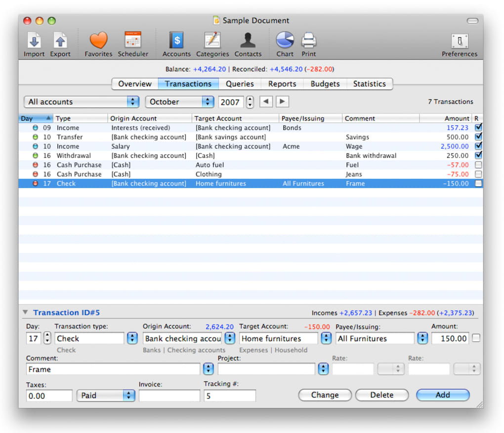The width and height of the screenshot is (504, 433).
Task: Open the Scheduler calendar icon
Action: [133, 40]
